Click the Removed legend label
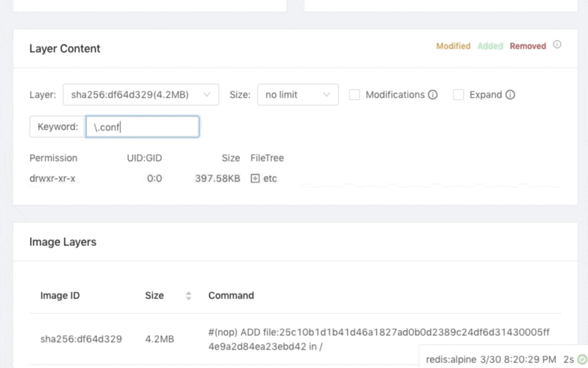The height and width of the screenshot is (368, 588). (528, 46)
